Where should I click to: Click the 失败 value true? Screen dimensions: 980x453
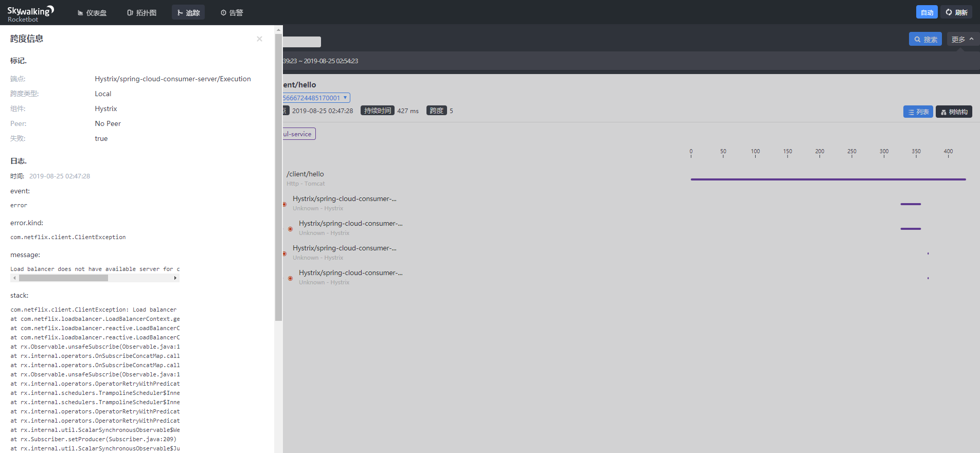pyautogui.click(x=101, y=138)
